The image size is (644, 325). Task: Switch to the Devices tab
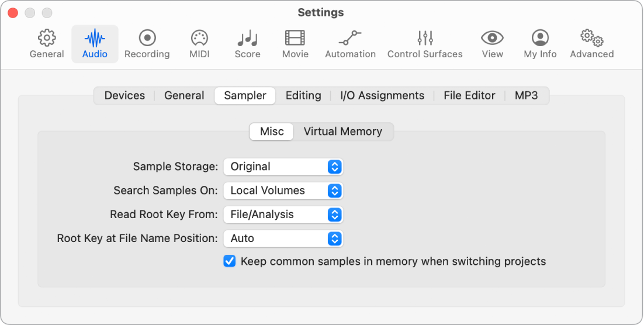125,96
